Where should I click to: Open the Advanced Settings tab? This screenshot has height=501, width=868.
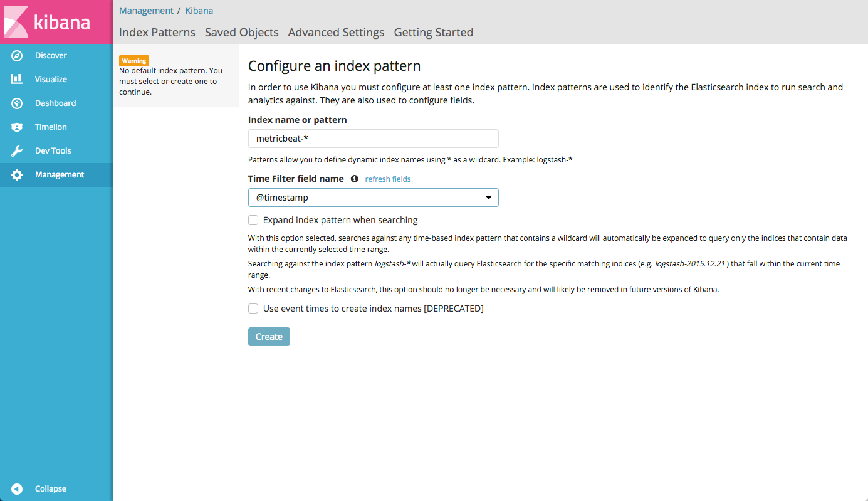tap(337, 33)
